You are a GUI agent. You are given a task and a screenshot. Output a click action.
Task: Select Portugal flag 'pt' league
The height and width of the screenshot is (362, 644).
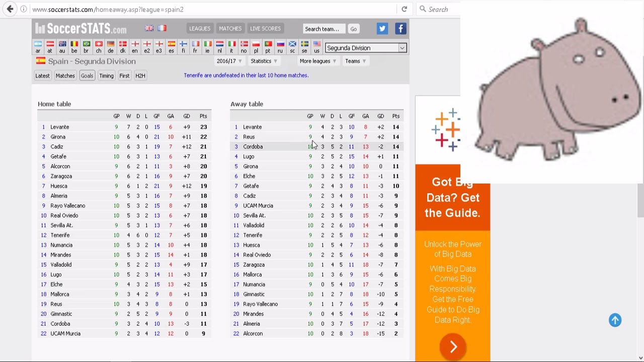point(268,47)
